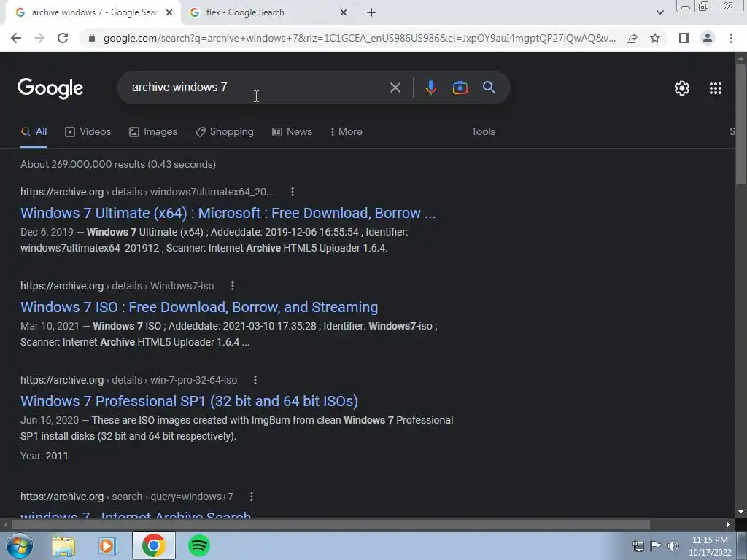This screenshot has width=747, height=560.
Task: Open Spotify from the taskbar
Action: point(199,545)
